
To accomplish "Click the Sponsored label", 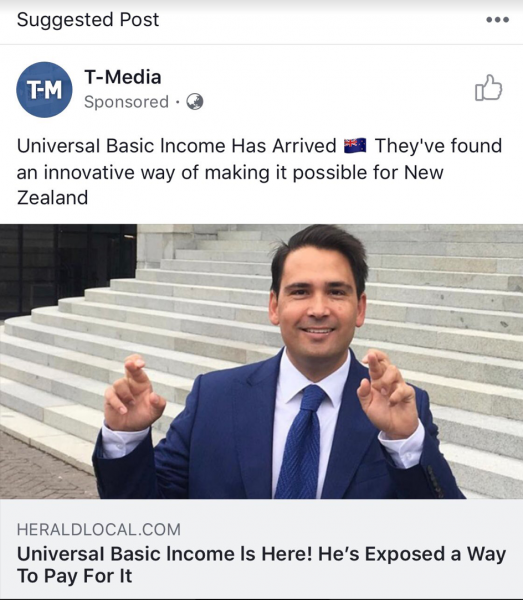I will (x=126, y=102).
